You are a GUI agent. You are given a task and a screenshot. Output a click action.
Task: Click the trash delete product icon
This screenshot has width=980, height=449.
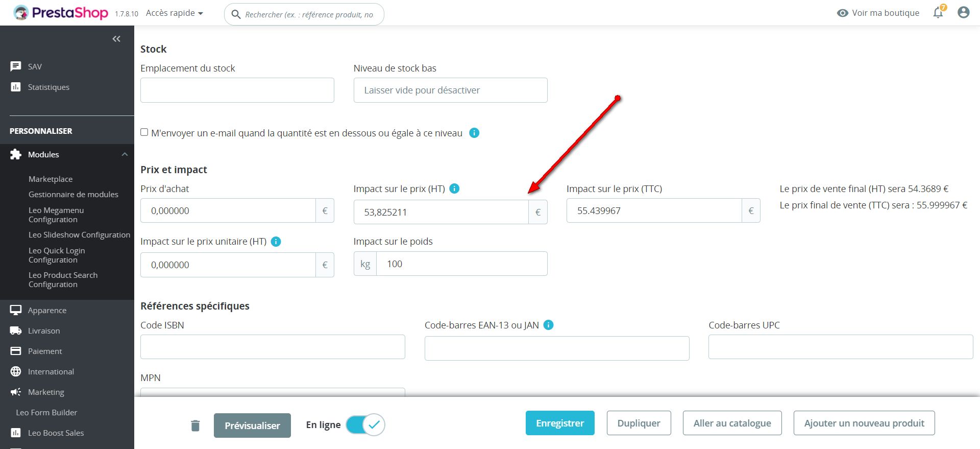coord(195,426)
